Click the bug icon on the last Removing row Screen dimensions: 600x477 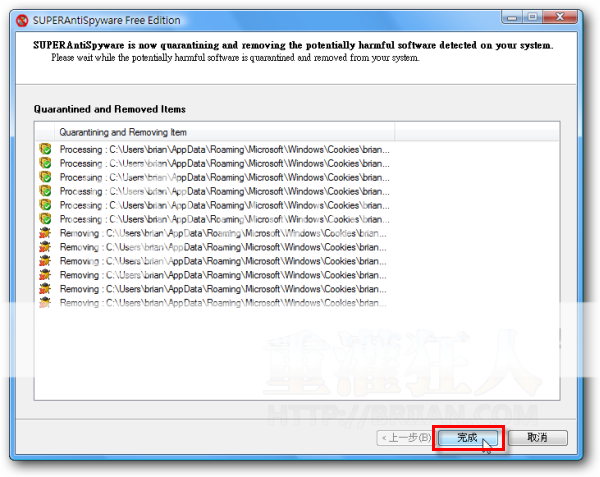(44, 302)
